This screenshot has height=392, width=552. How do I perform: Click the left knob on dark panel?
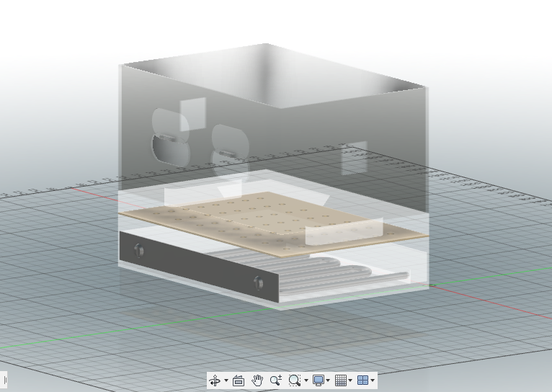[139, 250]
